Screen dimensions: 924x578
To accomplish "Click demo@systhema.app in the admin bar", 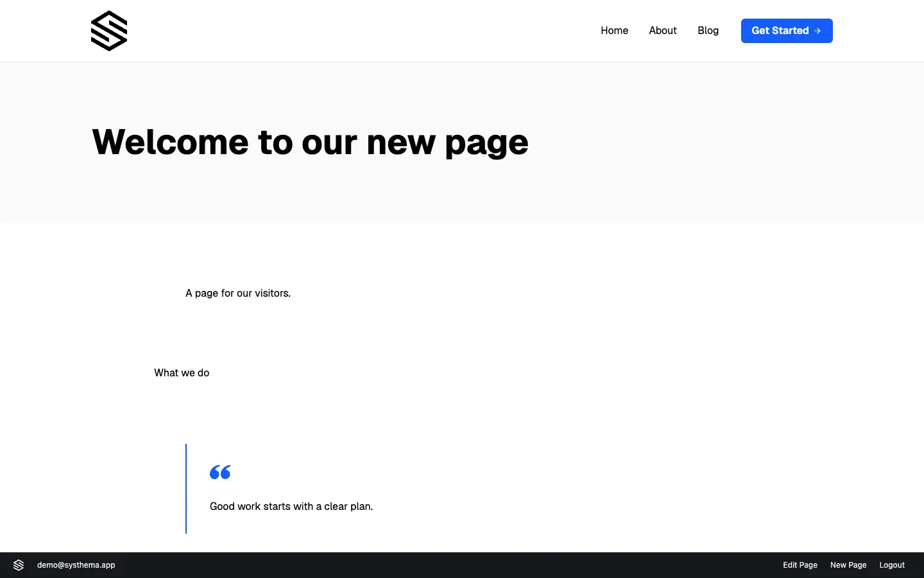I will tap(76, 565).
